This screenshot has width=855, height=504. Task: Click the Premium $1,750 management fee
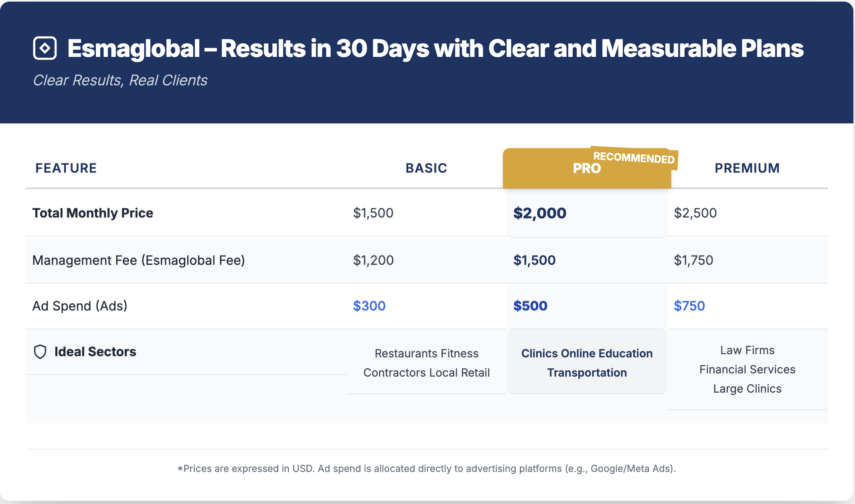click(x=693, y=260)
